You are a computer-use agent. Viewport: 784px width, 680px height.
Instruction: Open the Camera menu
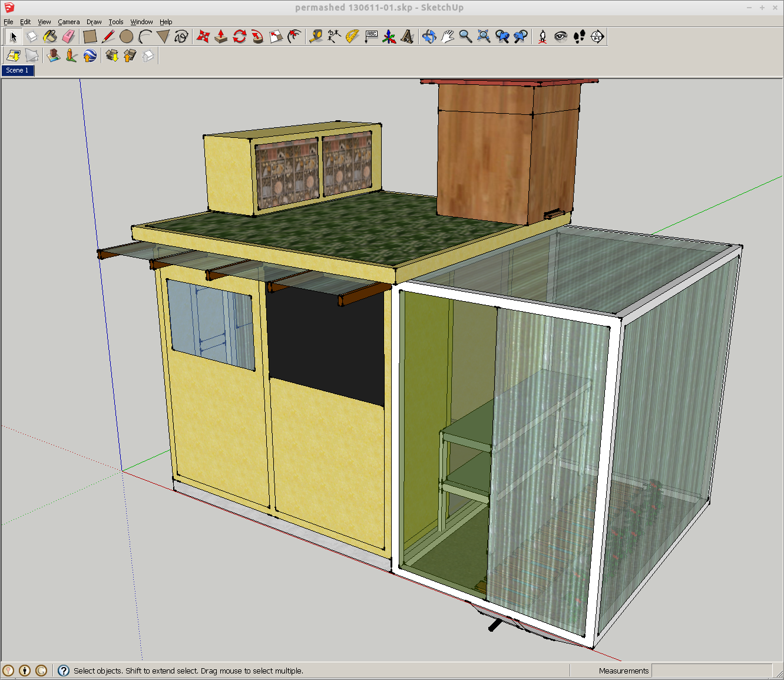click(68, 22)
